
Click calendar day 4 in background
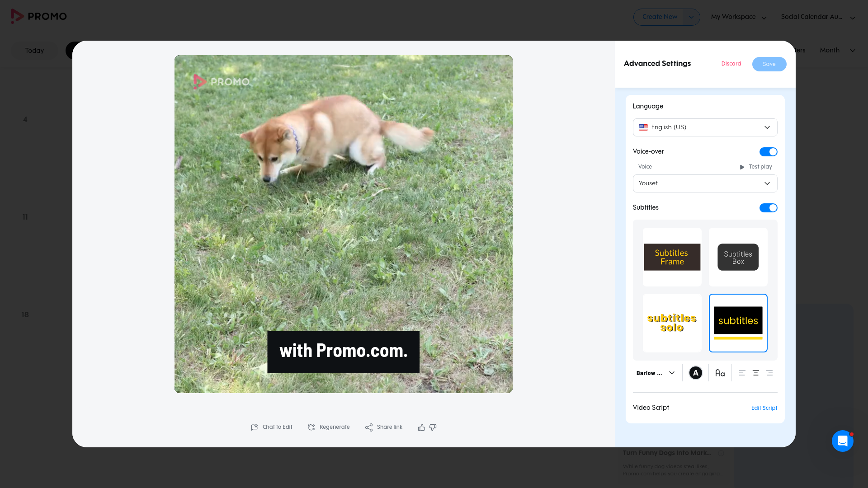pyautogui.click(x=25, y=119)
